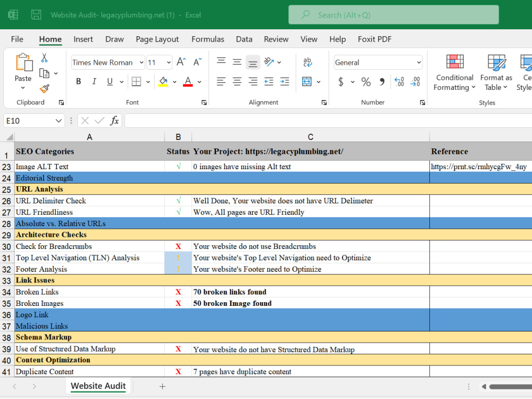
Task: Open Format as Table menu
Action: click(x=496, y=72)
